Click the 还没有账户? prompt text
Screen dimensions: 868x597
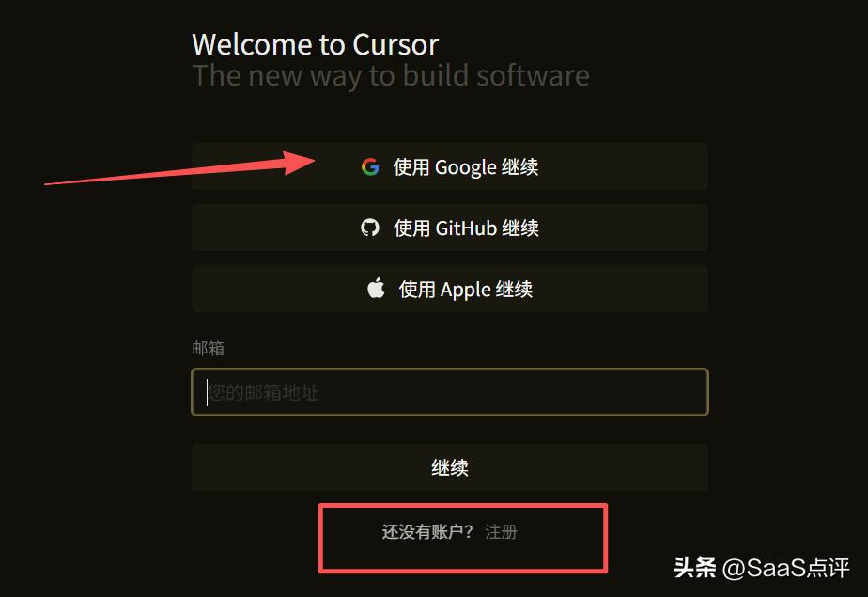[427, 532]
